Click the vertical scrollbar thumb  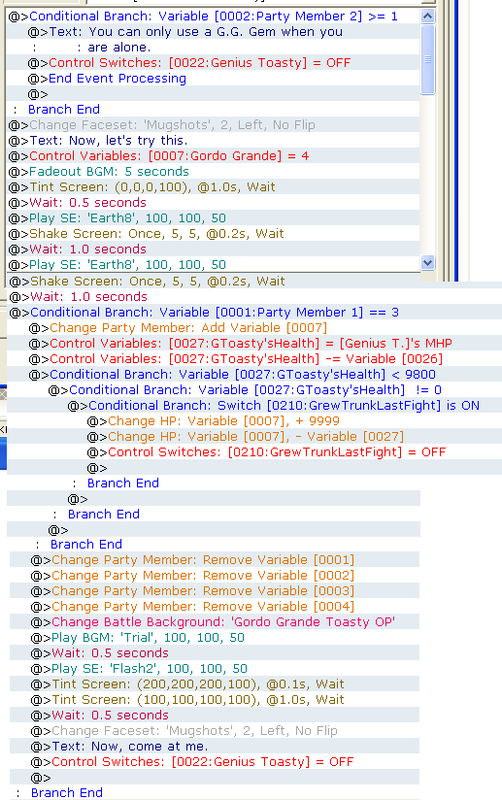pos(428,59)
